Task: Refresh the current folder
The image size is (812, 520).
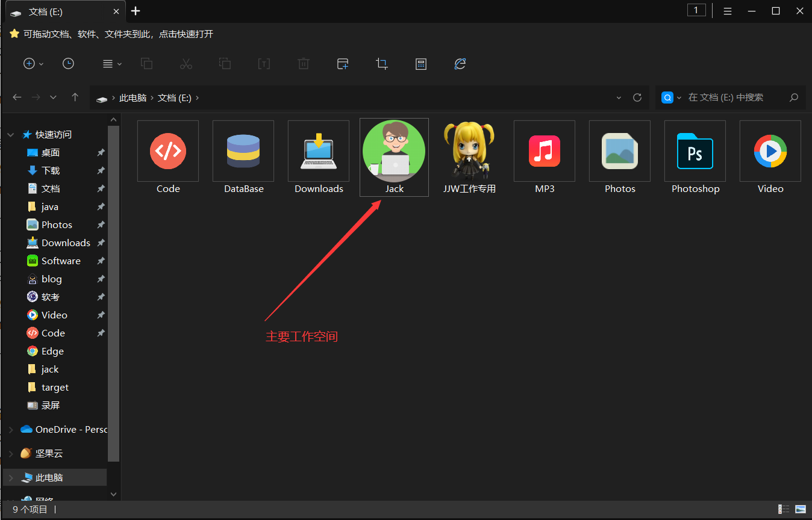Action: click(x=637, y=97)
